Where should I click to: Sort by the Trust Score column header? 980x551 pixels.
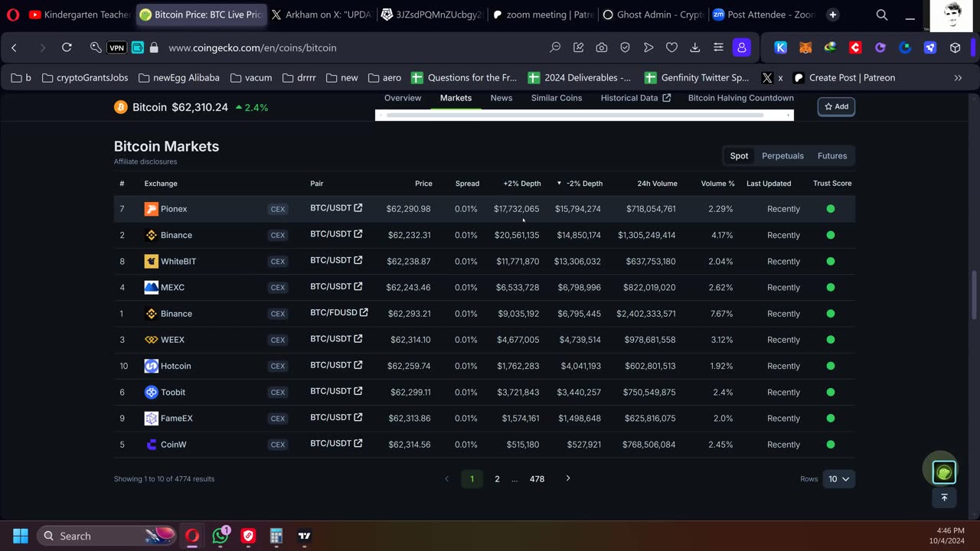832,184
